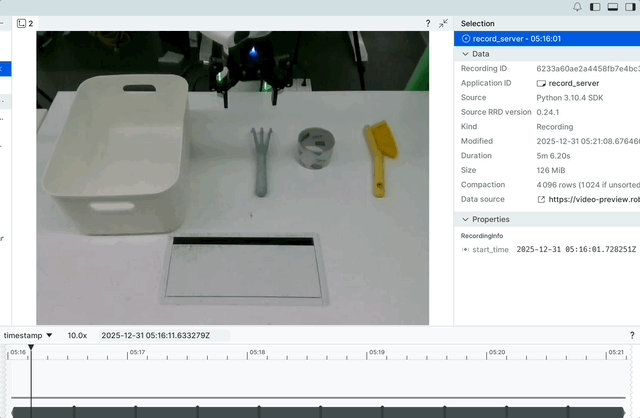Open help for the timeline panel
The width and height of the screenshot is (640, 418).
[x=632, y=336]
